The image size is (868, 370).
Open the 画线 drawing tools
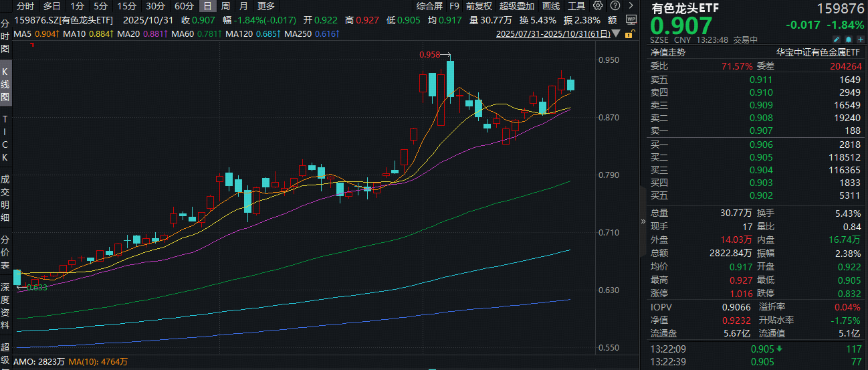551,6
